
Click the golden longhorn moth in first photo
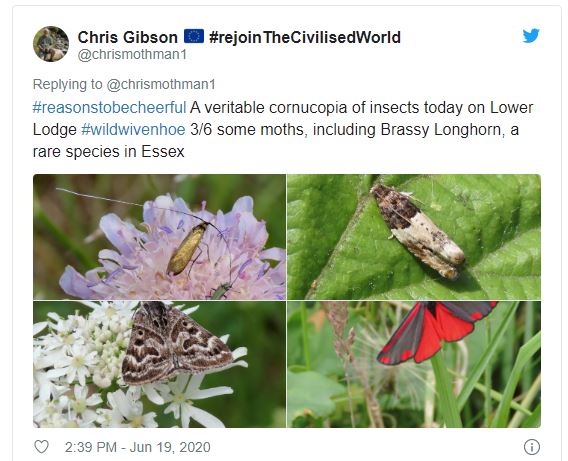click(188, 249)
